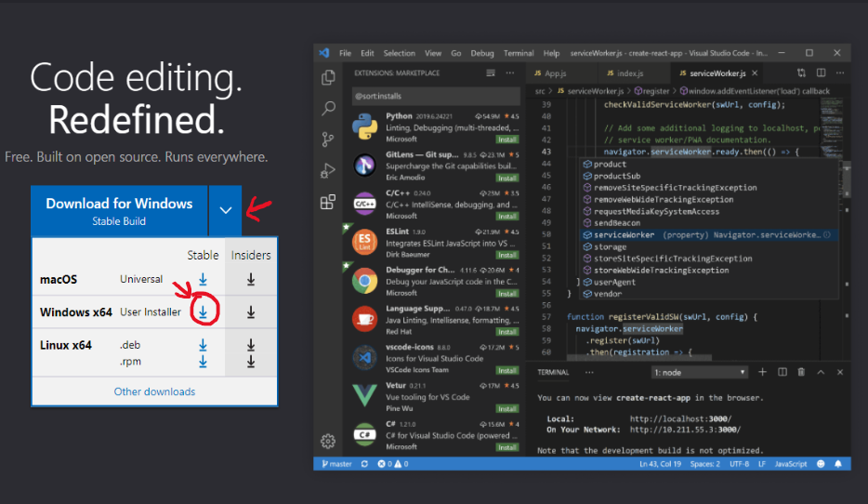Open the Extensions view icon
This screenshot has width=868, height=504.
pyautogui.click(x=328, y=202)
